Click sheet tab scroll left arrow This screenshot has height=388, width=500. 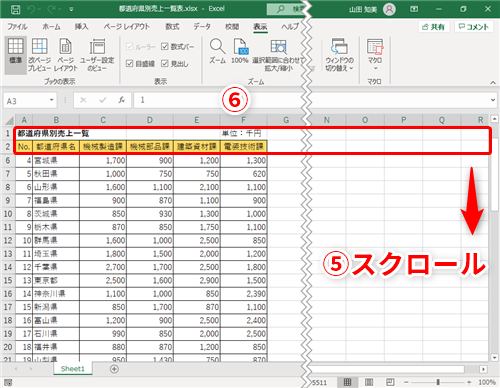tap(16, 369)
